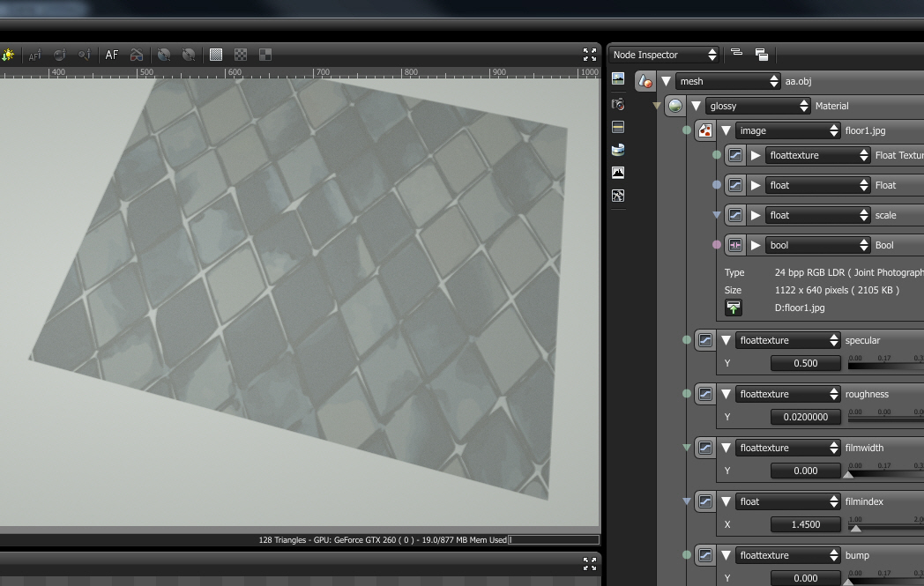The height and width of the screenshot is (586, 924).
Task: Toggle the collapse-all nodes button in inspector header
Action: point(736,55)
